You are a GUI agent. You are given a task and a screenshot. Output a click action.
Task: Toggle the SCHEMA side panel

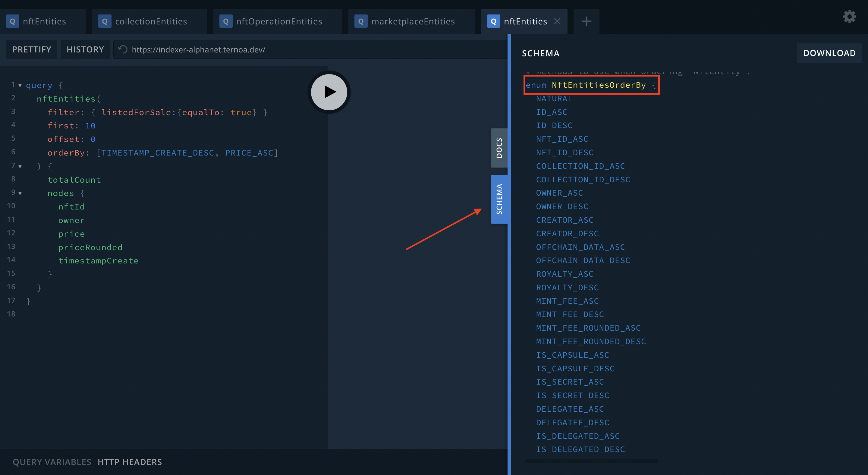point(499,199)
